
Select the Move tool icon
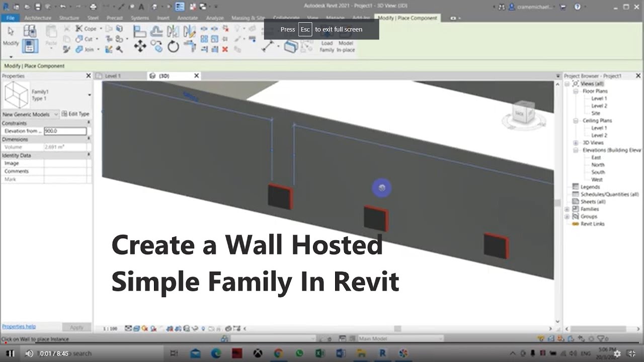tap(140, 47)
